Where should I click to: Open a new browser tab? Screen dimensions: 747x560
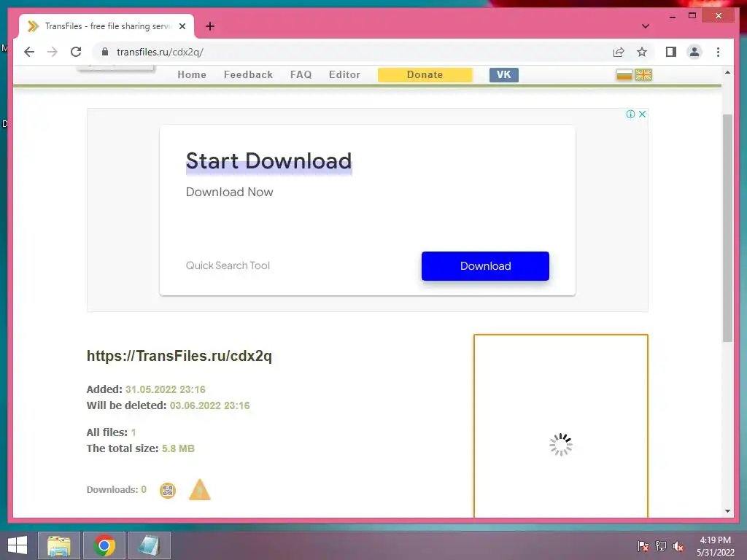click(210, 26)
